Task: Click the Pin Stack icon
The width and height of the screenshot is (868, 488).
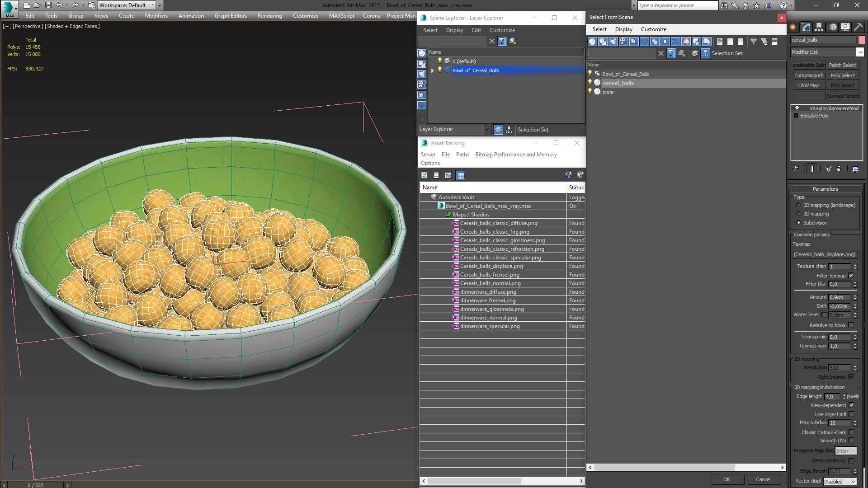Action: coord(797,169)
